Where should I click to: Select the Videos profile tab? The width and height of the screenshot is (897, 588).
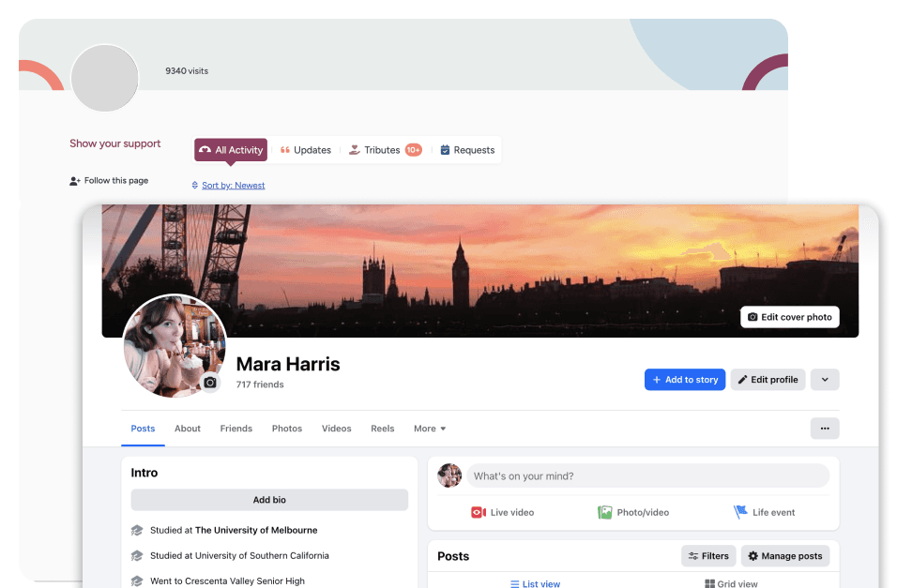[336, 429]
